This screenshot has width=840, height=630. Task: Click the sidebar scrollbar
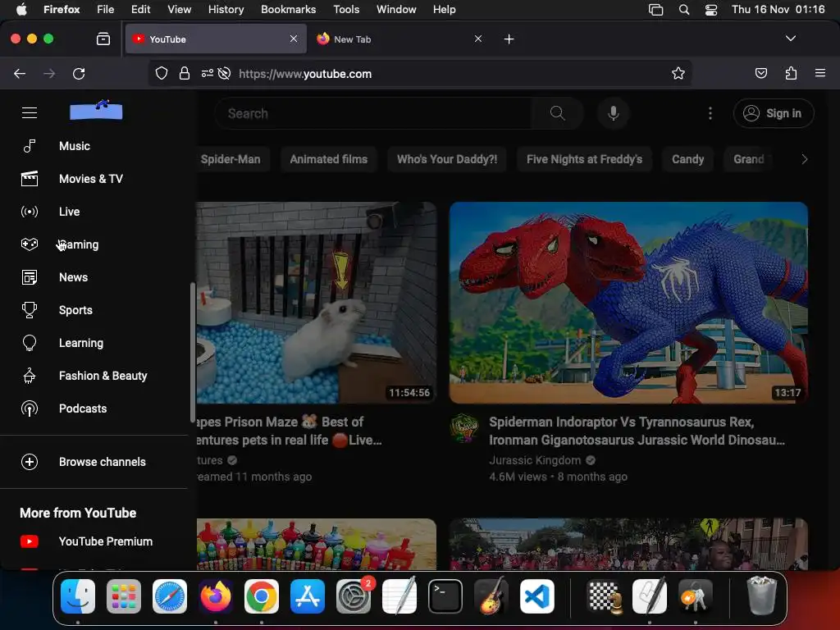192,352
